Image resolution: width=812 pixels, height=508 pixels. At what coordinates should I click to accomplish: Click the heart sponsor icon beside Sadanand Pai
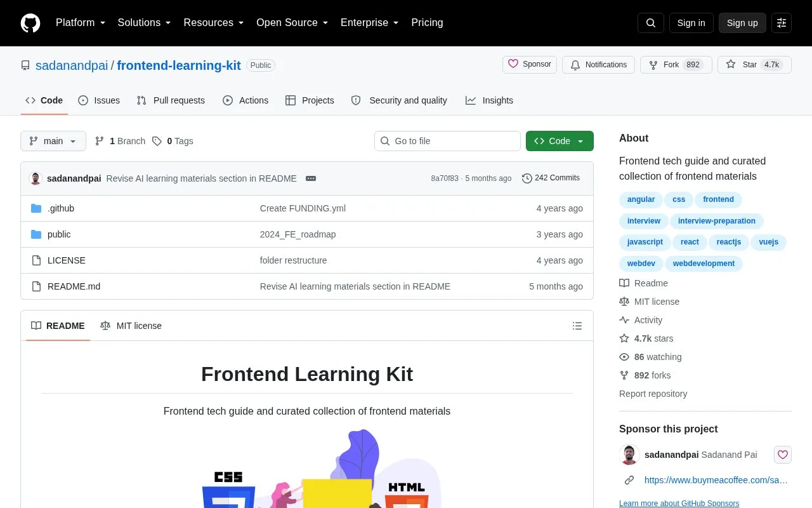click(x=783, y=455)
